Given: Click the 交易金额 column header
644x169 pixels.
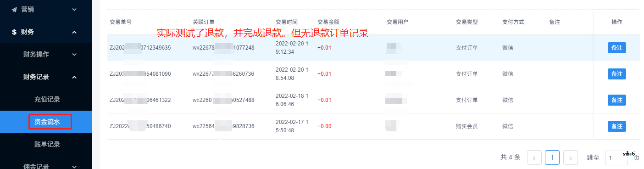Looking at the screenshot, I should pyautogui.click(x=328, y=22).
